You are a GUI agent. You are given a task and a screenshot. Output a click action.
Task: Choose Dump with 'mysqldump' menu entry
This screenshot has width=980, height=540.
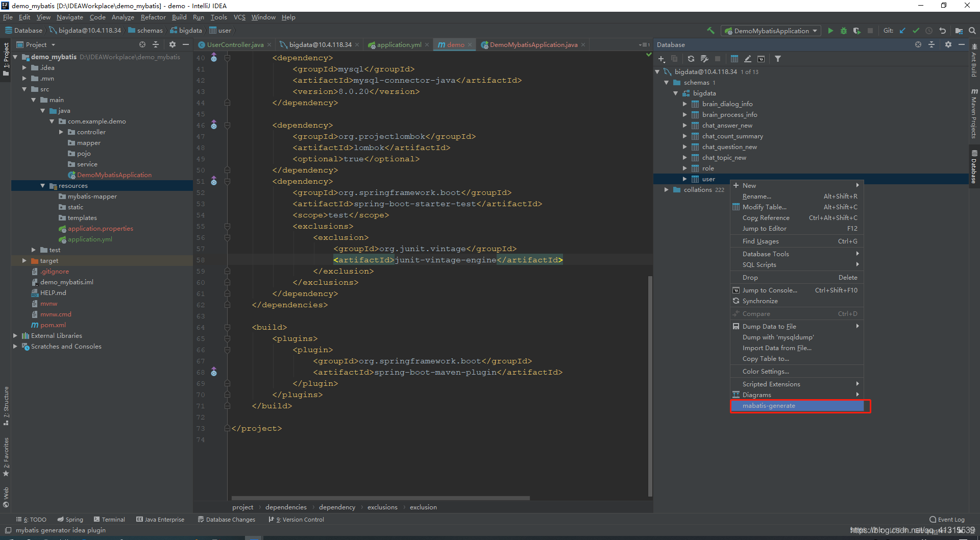[797, 337]
